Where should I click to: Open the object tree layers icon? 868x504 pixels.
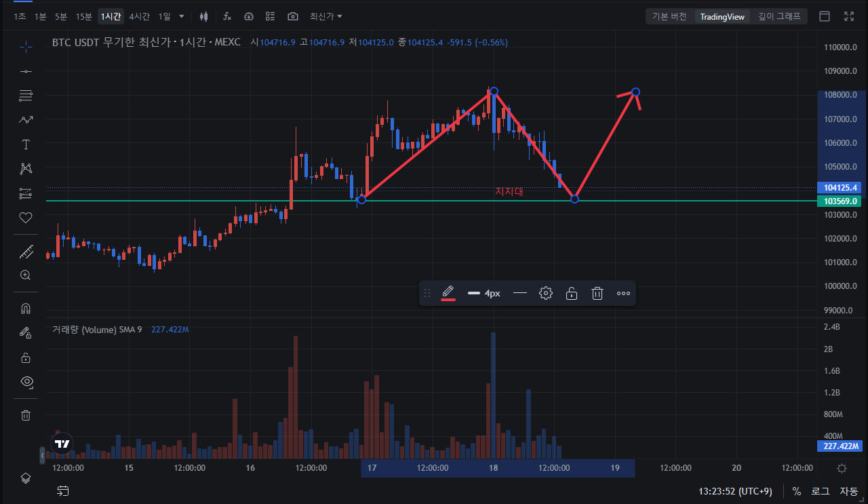(x=26, y=478)
